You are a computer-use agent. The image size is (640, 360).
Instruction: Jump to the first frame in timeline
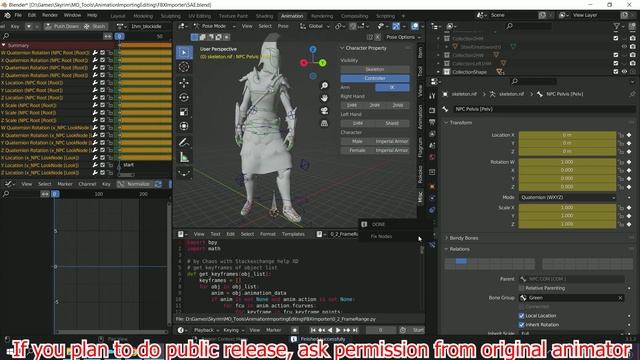pyautogui.click(x=313, y=330)
